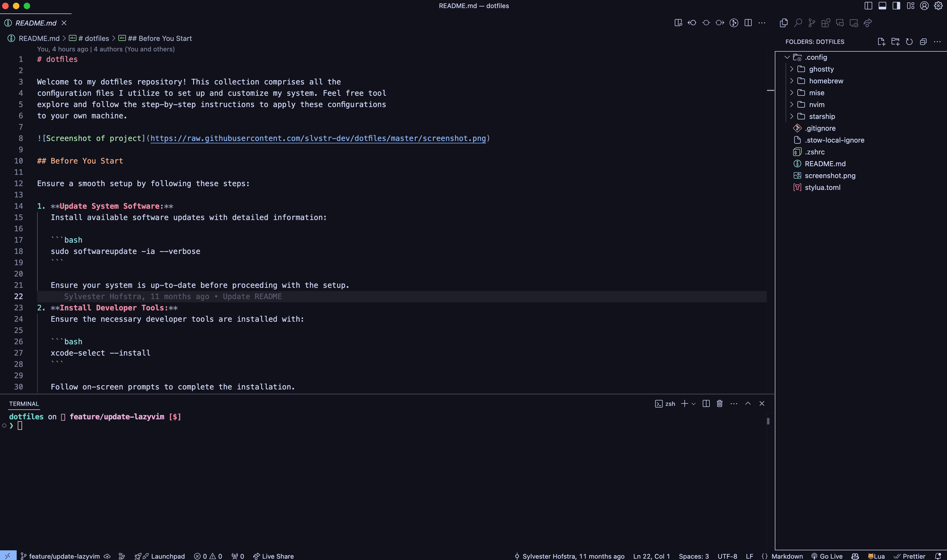This screenshot has width=947, height=560.
Task: Open screenshot.png in explorer
Action: [x=861, y=175]
